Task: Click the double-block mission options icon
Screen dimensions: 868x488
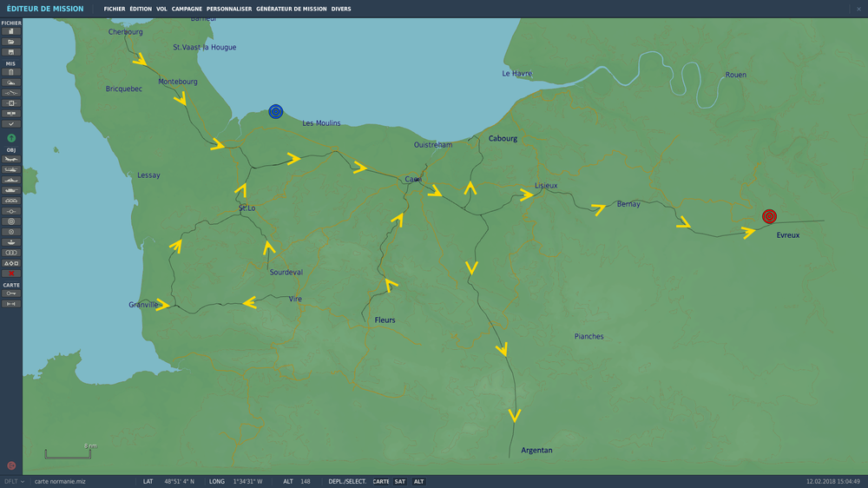Action: (x=10, y=114)
